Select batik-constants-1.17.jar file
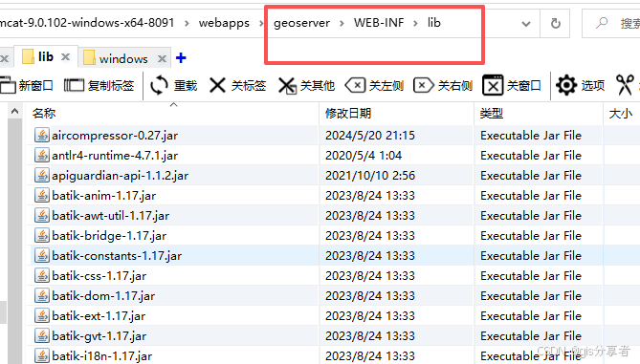 117,256
